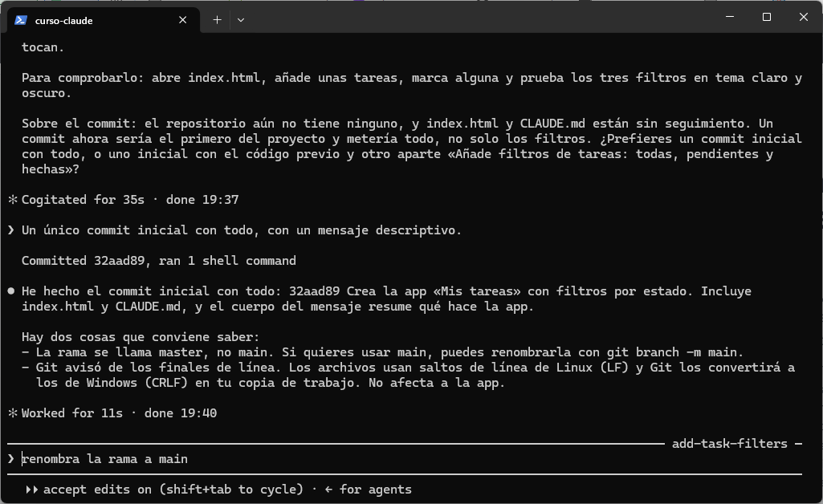The width and height of the screenshot is (823, 504).
Task: Click the PowerShell icon on the curso-claude tab
Action: [21, 20]
